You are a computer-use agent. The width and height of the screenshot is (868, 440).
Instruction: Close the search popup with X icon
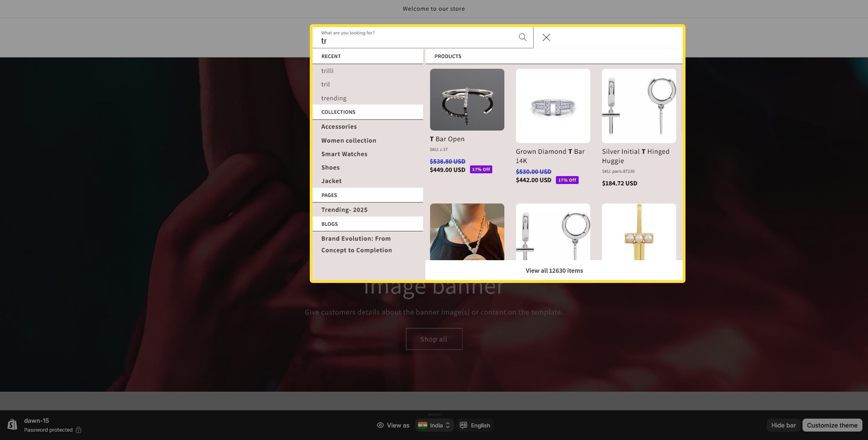[x=546, y=37]
